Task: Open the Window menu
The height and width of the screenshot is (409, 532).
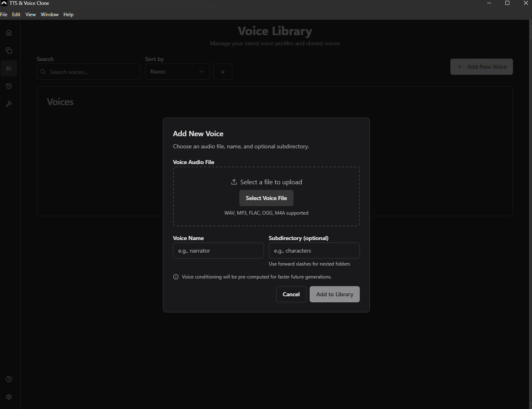Action: (x=49, y=14)
